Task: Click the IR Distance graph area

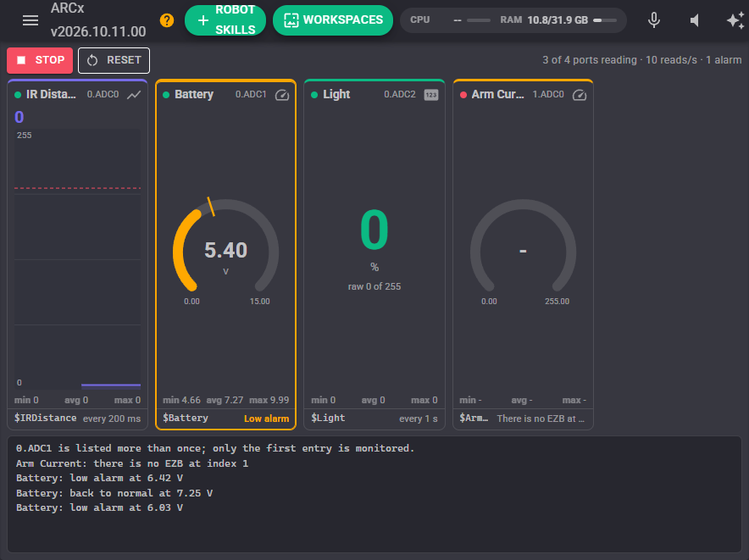Action: tap(77, 258)
